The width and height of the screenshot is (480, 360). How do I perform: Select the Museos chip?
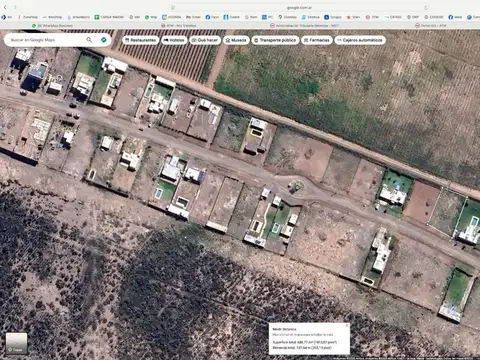(x=236, y=40)
